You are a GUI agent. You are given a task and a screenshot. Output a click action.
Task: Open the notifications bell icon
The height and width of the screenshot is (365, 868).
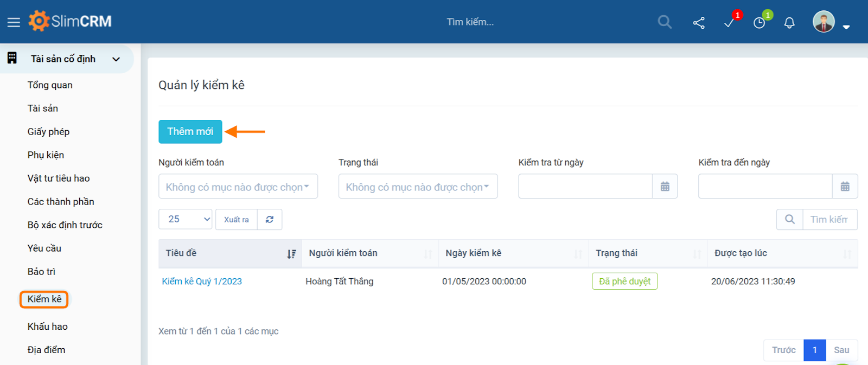point(789,23)
